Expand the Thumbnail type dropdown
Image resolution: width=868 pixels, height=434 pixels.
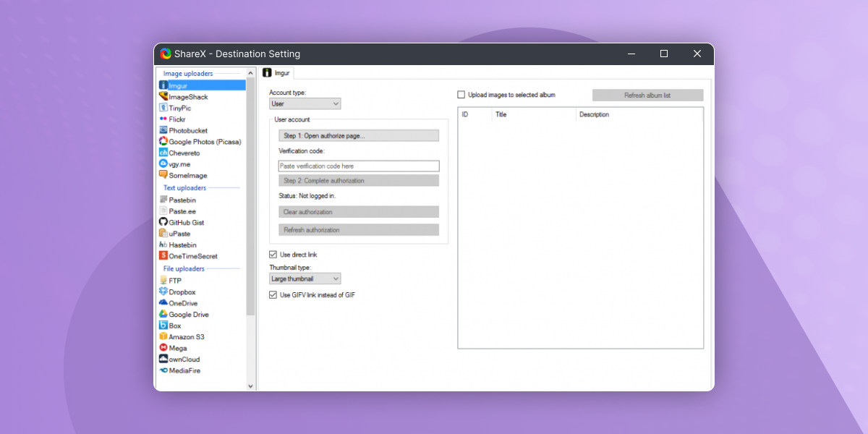pyautogui.click(x=305, y=278)
